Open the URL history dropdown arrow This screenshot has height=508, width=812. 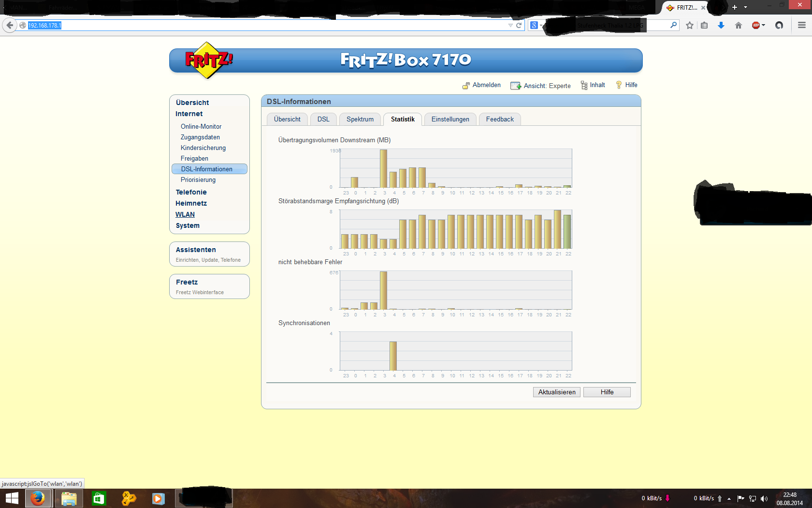click(510, 25)
